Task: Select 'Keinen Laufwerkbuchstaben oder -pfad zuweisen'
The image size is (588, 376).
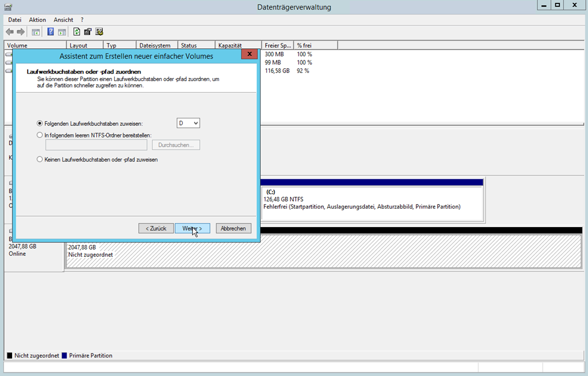Action: 40,160
